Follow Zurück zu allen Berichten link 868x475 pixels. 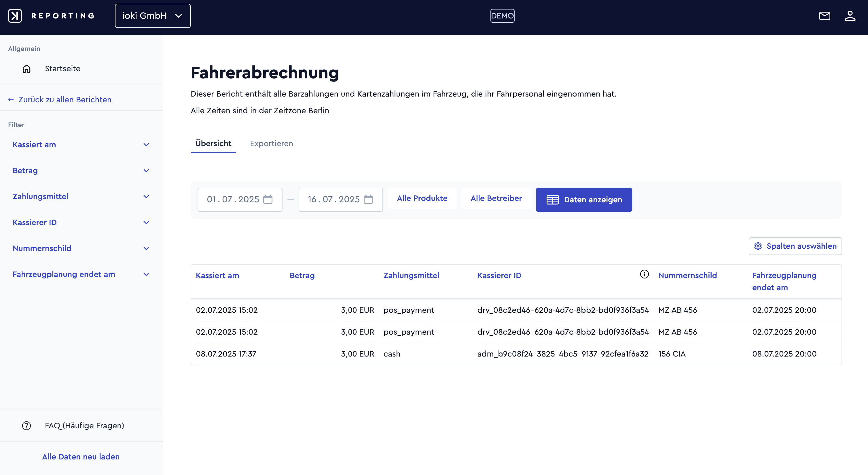(60, 100)
